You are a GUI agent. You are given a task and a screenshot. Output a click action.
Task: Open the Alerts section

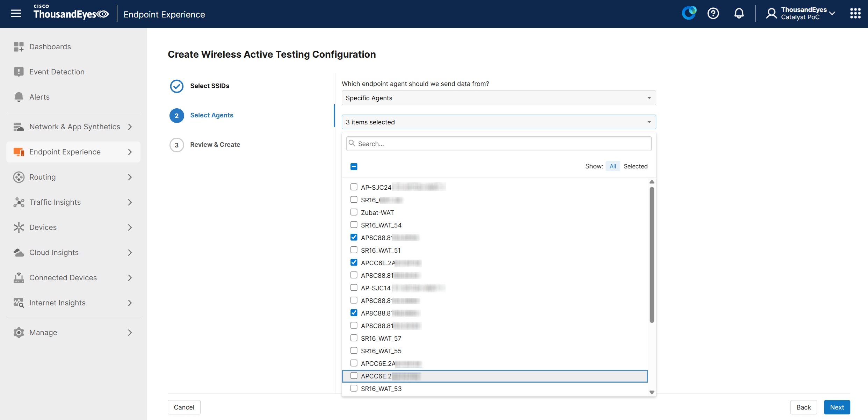pyautogui.click(x=39, y=97)
